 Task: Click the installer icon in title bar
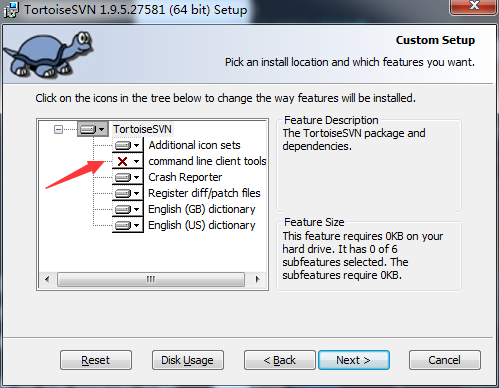(x=11, y=10)
